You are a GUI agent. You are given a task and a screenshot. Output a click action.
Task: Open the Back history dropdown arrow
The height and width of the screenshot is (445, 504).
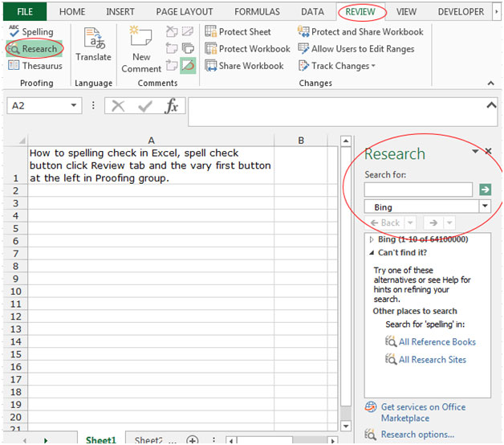410,222
